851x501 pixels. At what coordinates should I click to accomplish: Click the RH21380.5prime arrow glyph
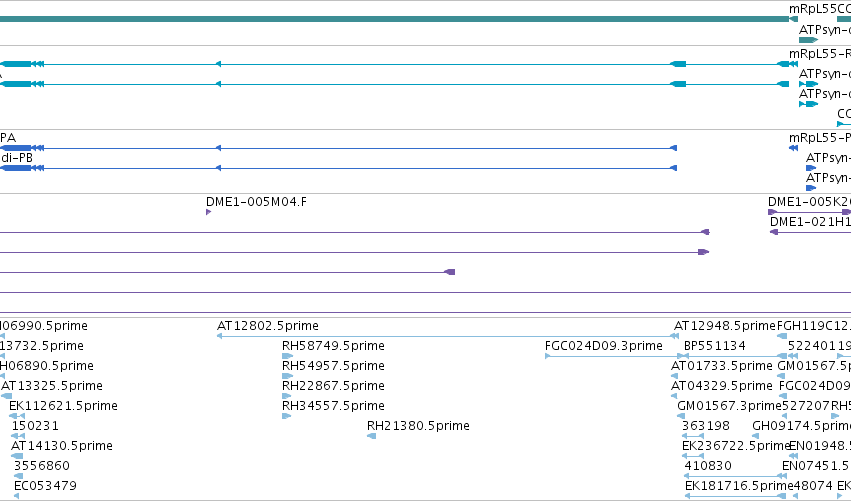point(372,436)
